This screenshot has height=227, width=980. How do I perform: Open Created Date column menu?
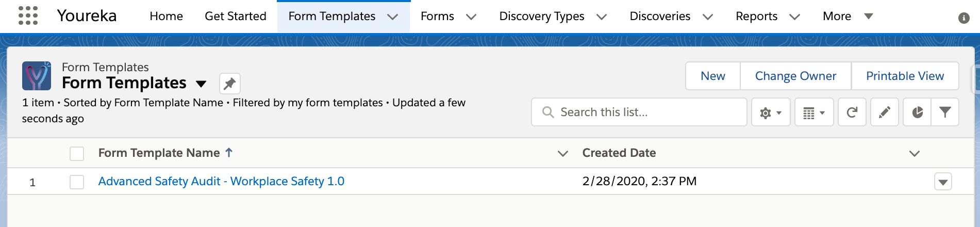(915, 153)
